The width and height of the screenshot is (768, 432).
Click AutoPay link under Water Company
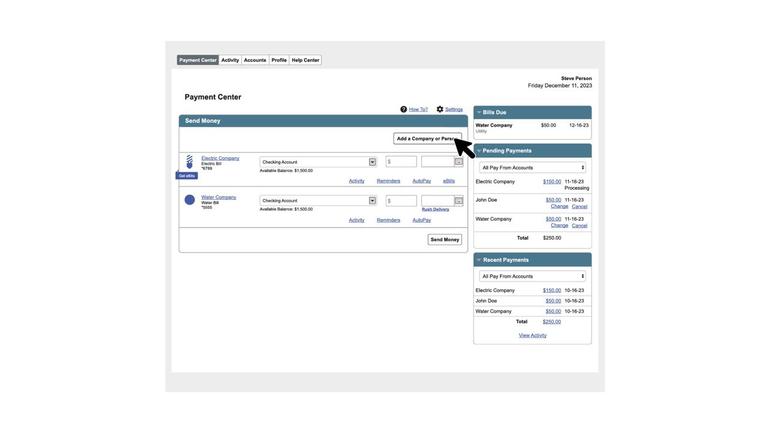pos(422,220)
